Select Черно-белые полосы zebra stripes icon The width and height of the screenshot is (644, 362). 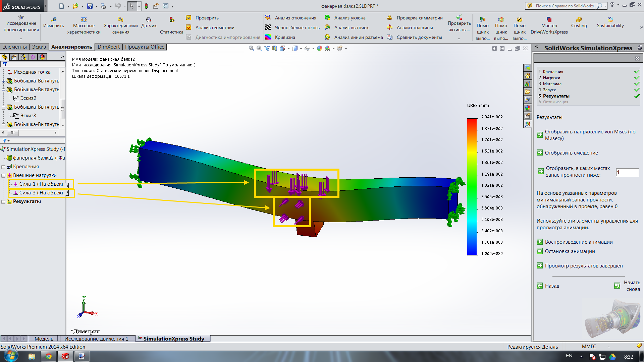(x=268, y=27)
